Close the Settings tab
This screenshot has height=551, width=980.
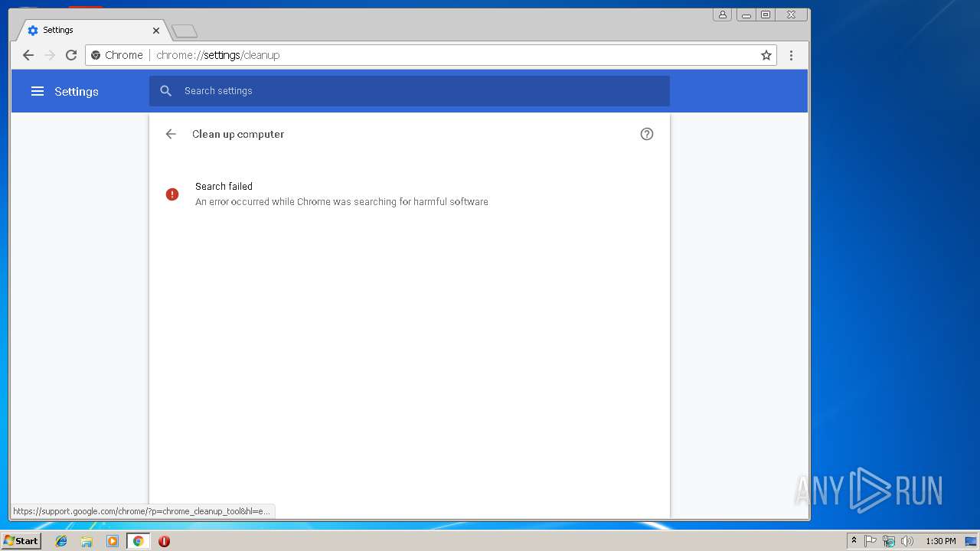point(156,31)
